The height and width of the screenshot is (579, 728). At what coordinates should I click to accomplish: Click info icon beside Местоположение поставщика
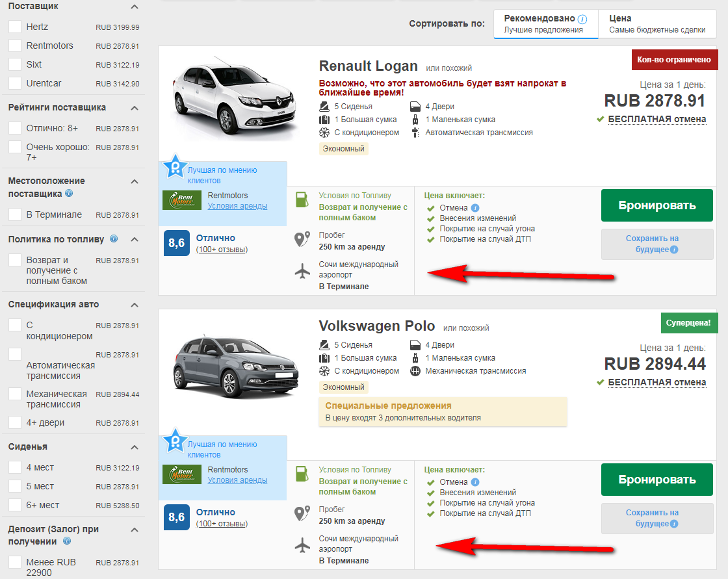tap(69, 193)
